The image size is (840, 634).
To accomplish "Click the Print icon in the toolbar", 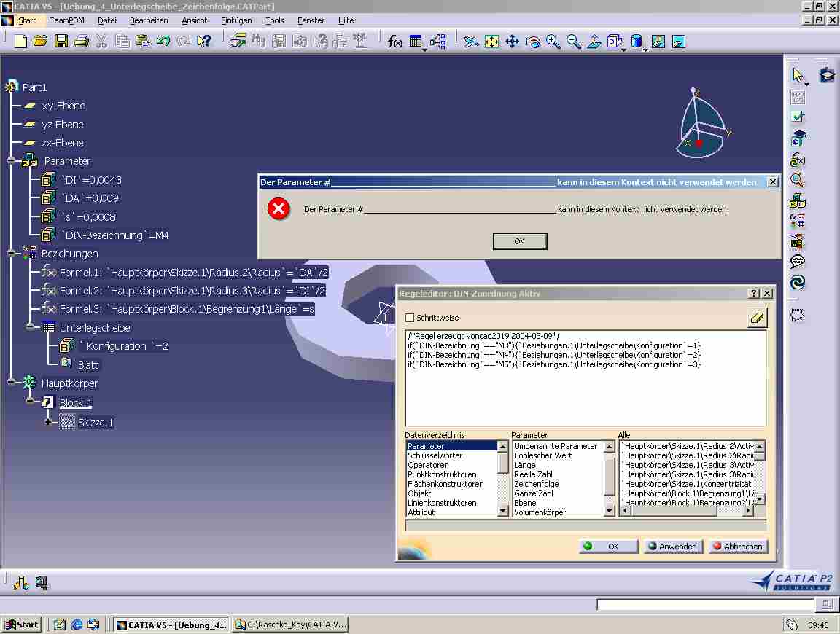I will [x=82, y=42].
